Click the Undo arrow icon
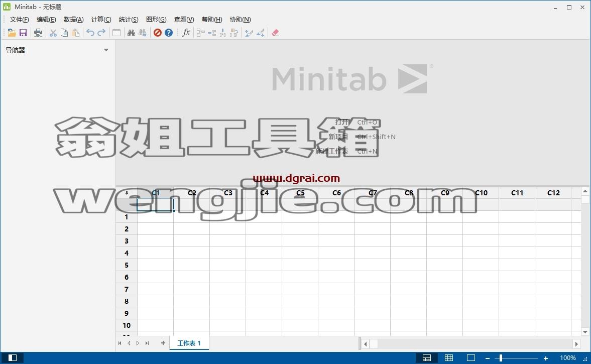591x364 pixels. pyautogui.click(x=90, y=33)
